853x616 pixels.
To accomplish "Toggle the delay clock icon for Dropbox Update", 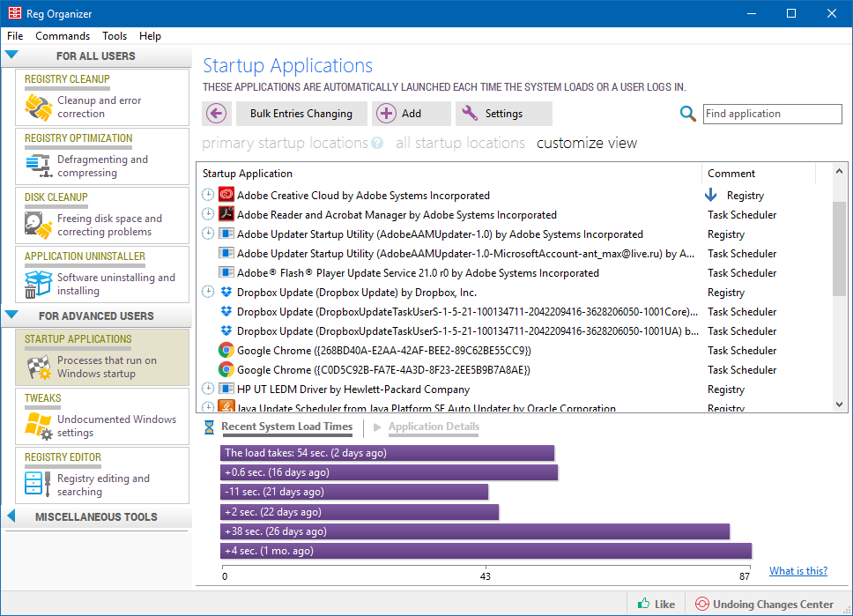I will [208, 293].
